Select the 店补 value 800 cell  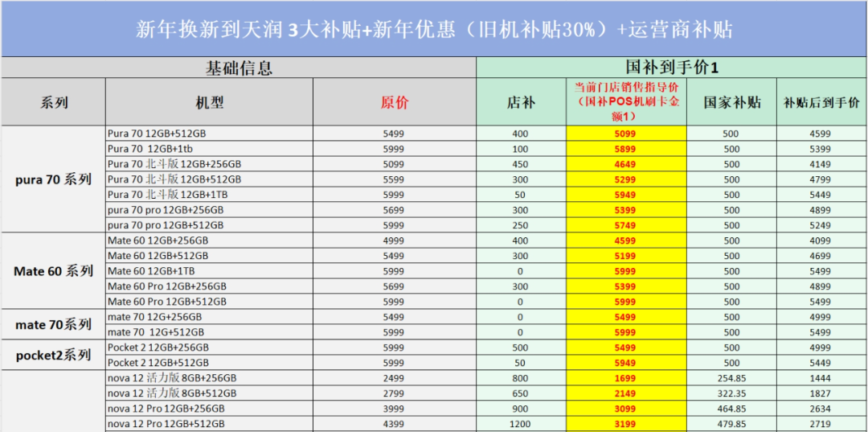(521, 378)
